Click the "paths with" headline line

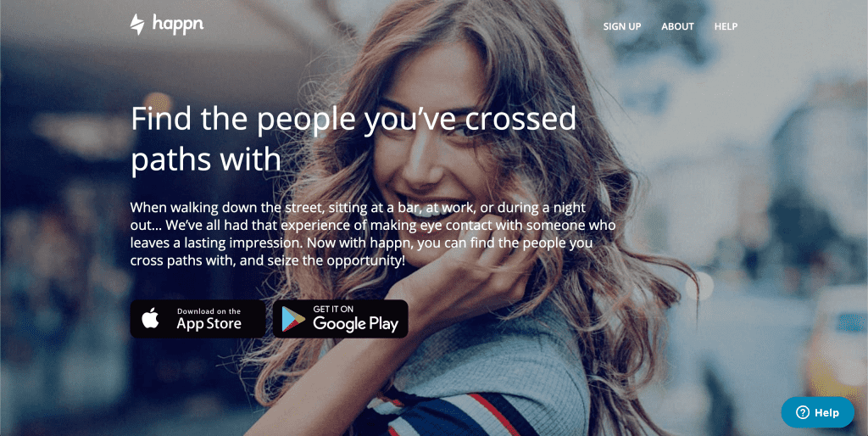point(206,159)
